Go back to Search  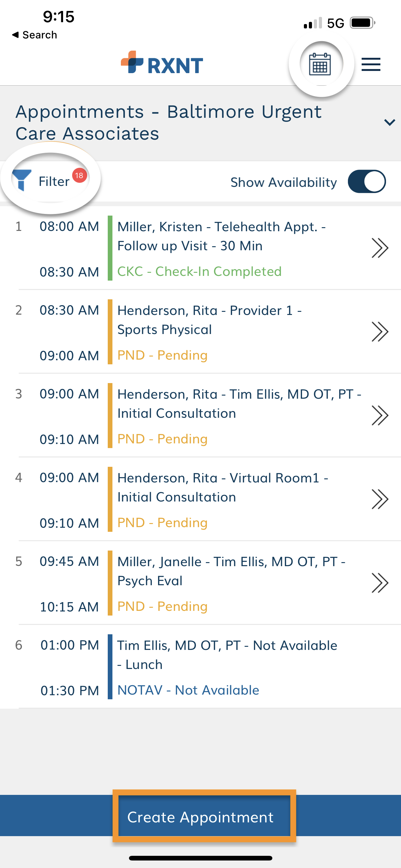point(34,35)
